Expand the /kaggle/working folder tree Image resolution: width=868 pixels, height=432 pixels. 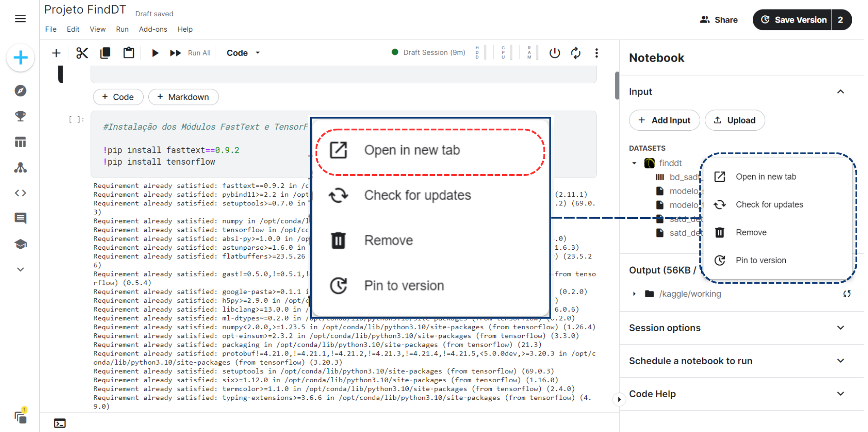click(634, 294)
